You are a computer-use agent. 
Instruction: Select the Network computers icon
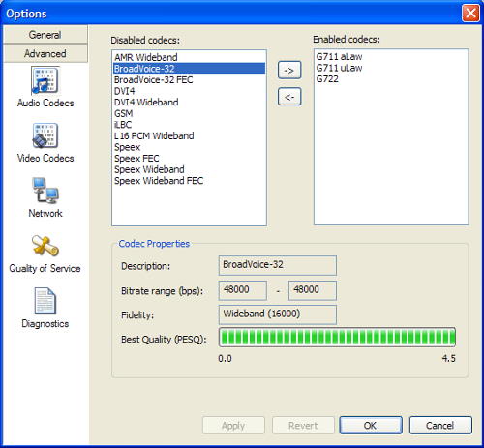45,191
